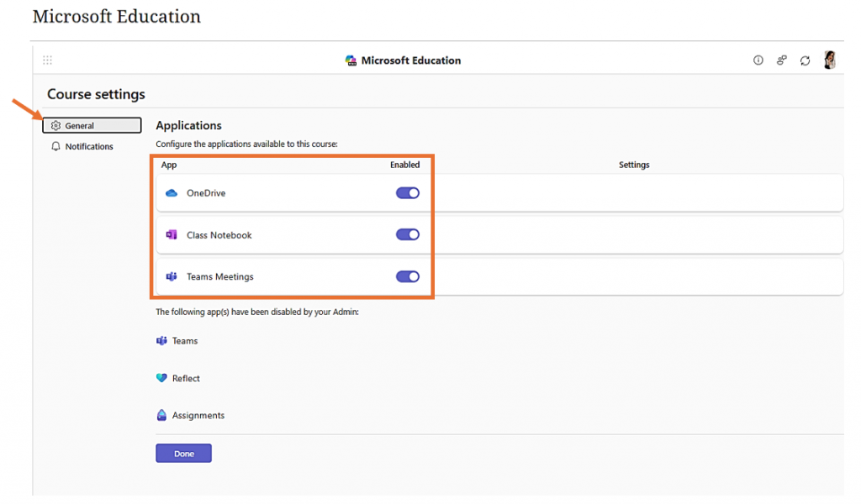Screen dimensions: 861x504
Task: Click the 'Configure the applications available' description
Action: tap(246, 144)
